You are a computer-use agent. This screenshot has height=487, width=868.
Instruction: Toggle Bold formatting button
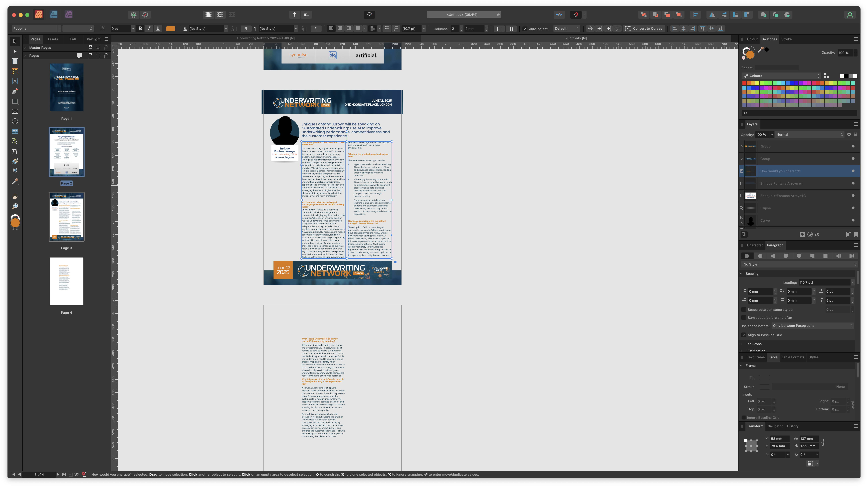click(x=140, y=29)
